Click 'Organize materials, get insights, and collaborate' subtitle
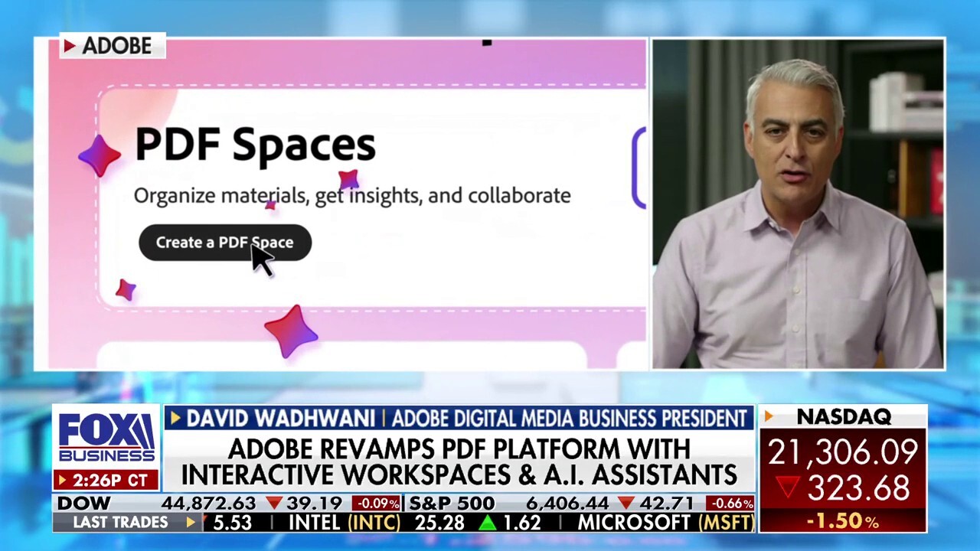 (x=352, y=195)
